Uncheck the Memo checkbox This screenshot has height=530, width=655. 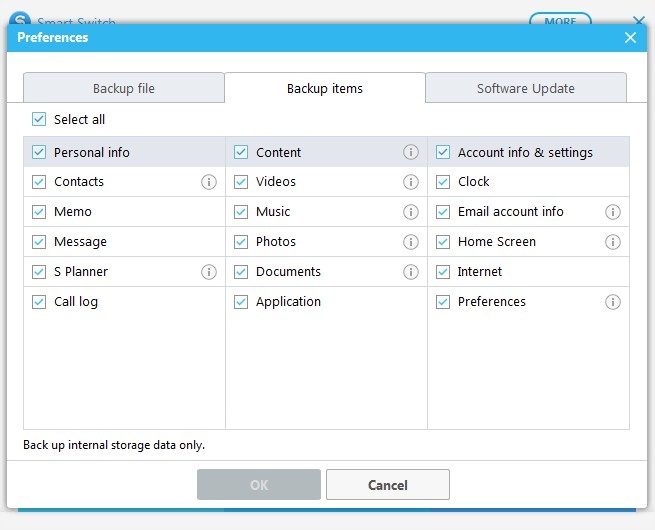click(39, 212)
